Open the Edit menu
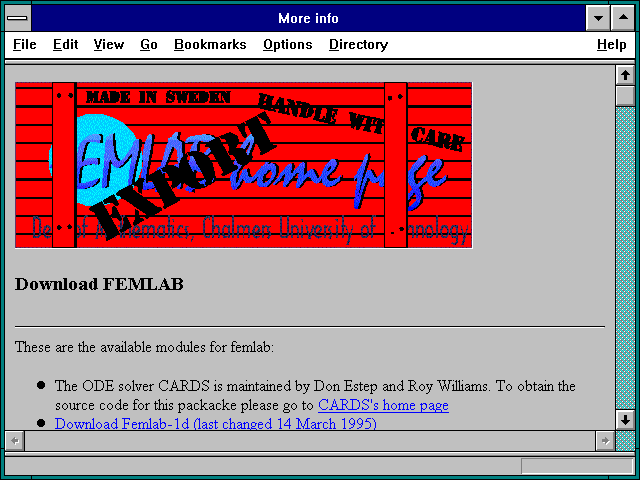This screenshot has width=640, height=480. pyautogui.click(x=65, y=44)
